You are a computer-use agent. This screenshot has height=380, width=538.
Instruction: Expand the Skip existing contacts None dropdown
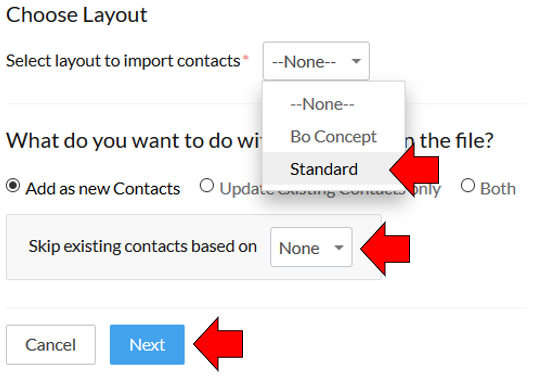pyautogui.click(x=311, y=247)
